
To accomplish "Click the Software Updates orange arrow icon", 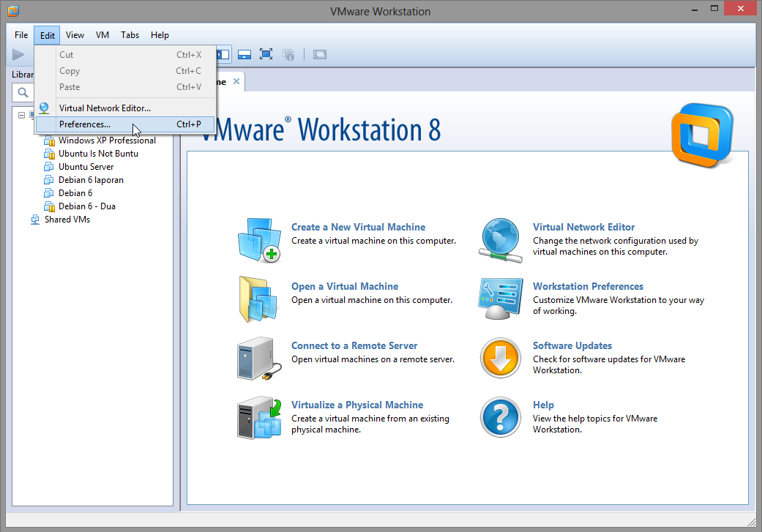I will tap(500, 359).
